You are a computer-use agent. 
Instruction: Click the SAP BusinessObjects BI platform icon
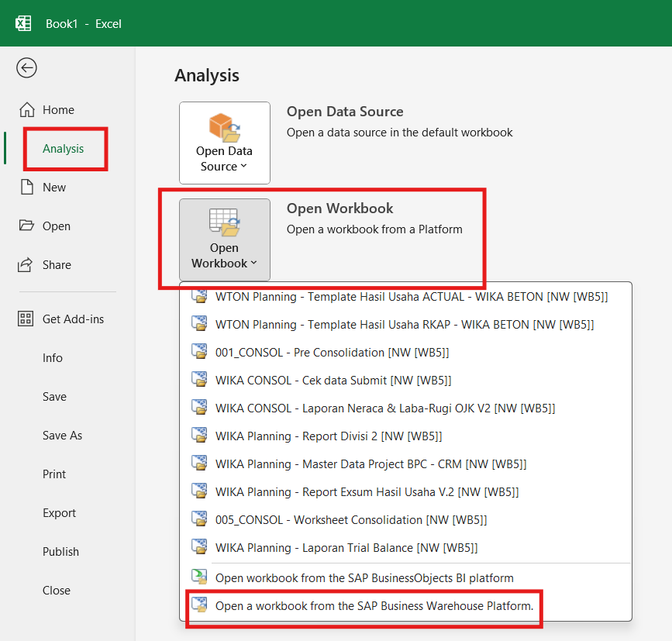pyautogui.click(x=200, y=577)
